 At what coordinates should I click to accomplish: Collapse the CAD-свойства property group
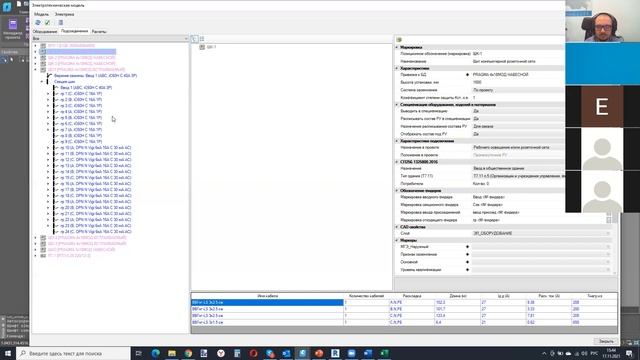pos(397,227)
